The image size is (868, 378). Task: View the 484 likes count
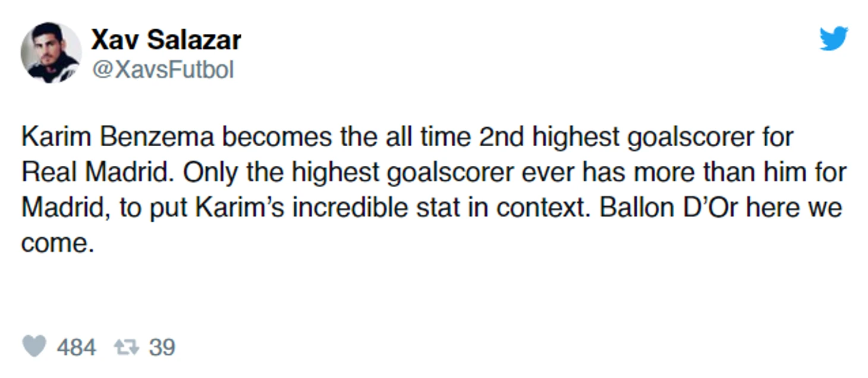click(76, 347)
